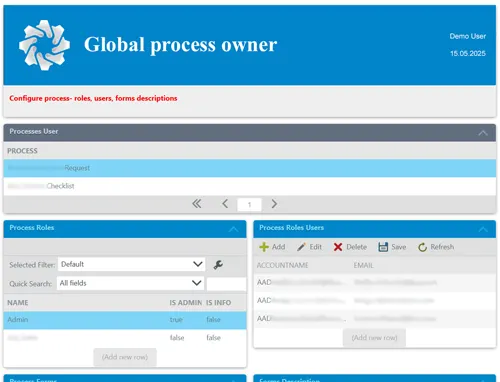Open filter settings with the wrench icon

pos(218,265)
